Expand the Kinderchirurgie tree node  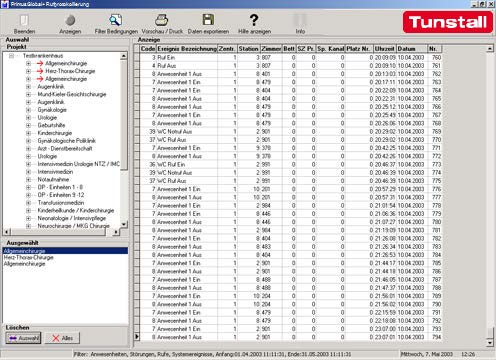28,133
